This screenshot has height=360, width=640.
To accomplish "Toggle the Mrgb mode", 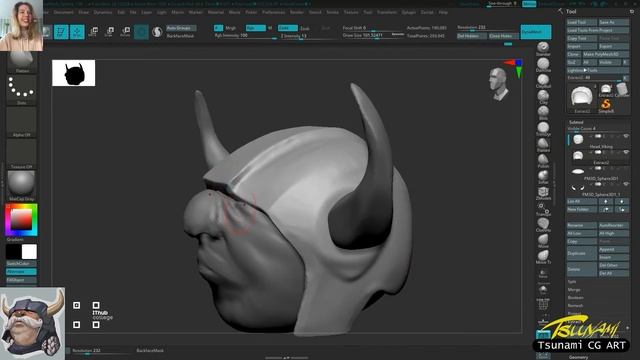I will pos(231,28).
